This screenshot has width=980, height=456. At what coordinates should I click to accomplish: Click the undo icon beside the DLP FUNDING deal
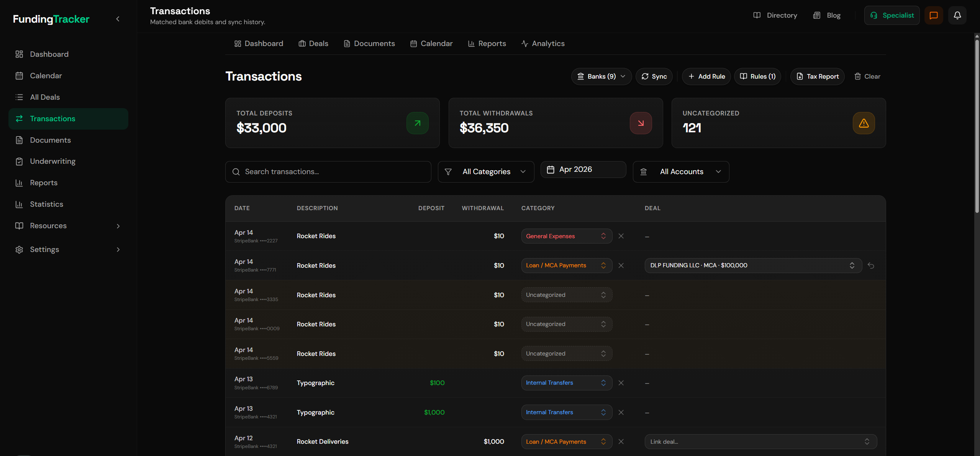click(x=871, y=265)
